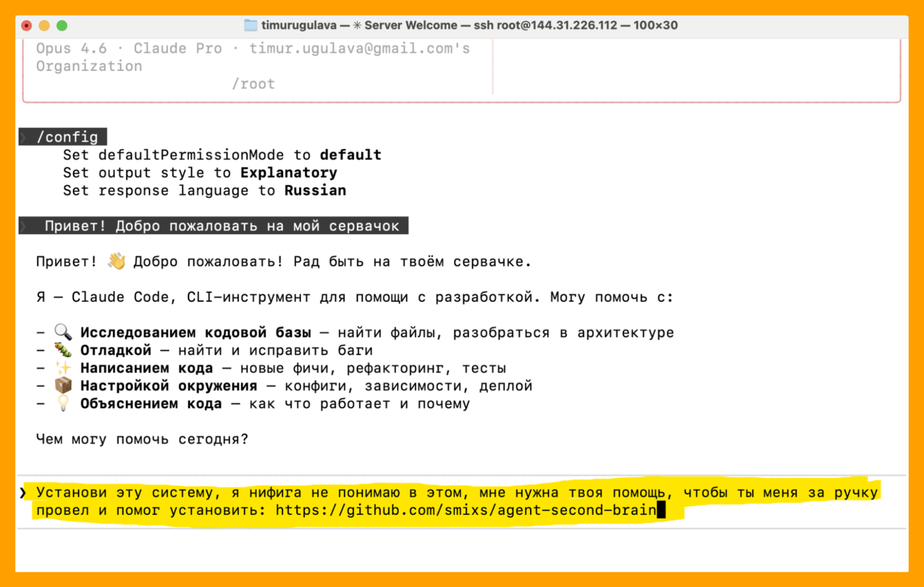This screenshot has width=924, height=587.
Task: Click the bold word Russian in config output
Action: pyautogui.click(x=315, y=191)
